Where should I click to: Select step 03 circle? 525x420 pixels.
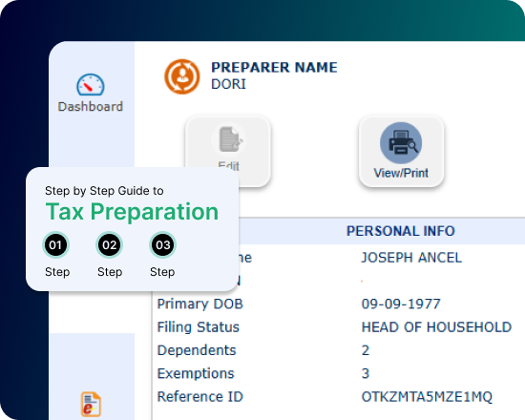162,244
